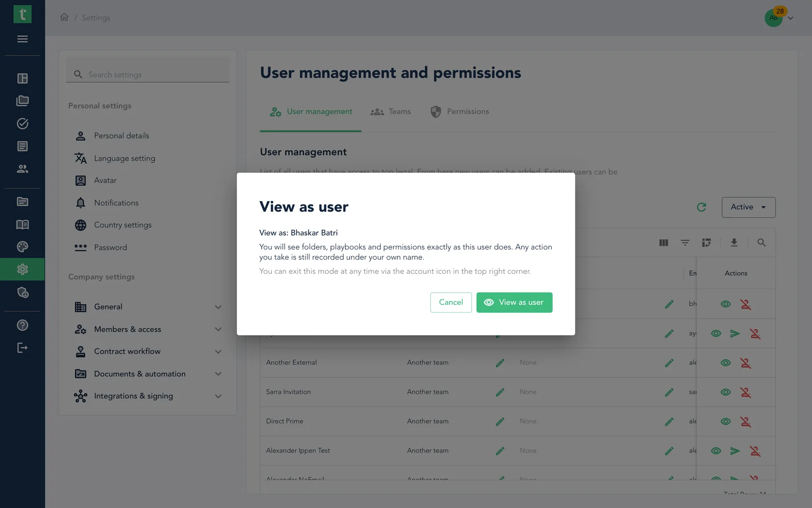This screenshot has width=812, height=508.
Task: Open the column chooser icon in table toolbar
Action: [x=664, y=243]
